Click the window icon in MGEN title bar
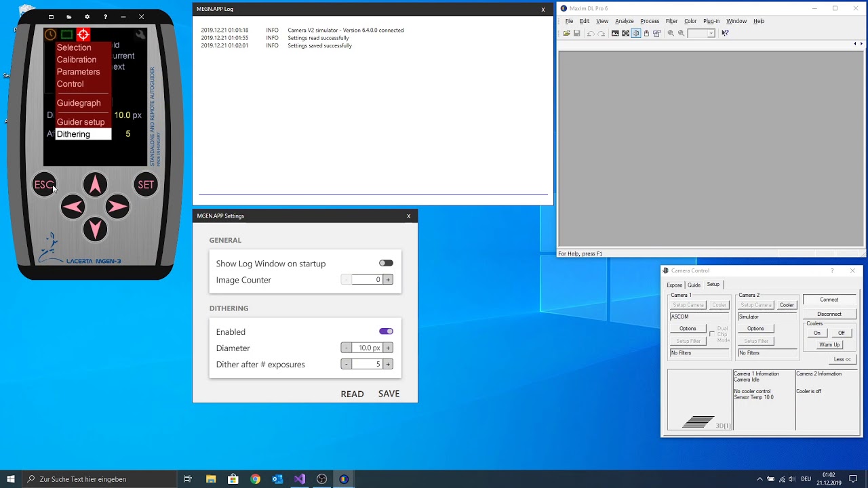 [51, 17]
